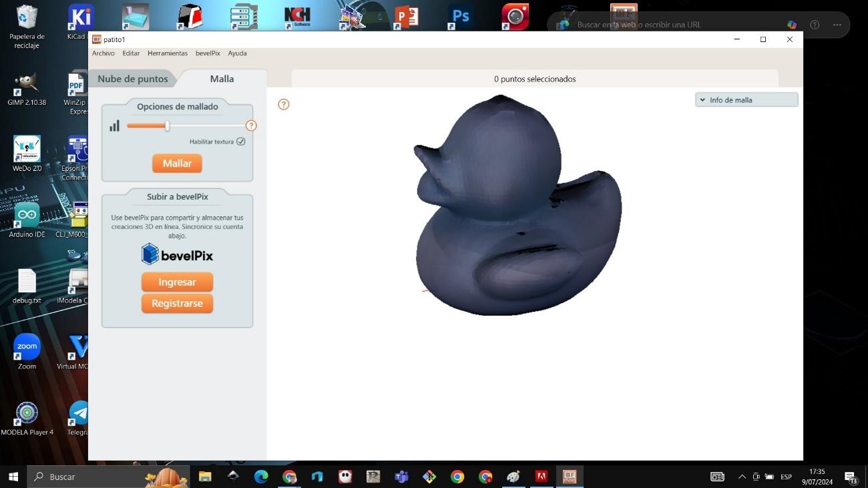Toggle the Habilitar textura checkbox
The height and width of the screenshot is (488, 868).
click(x=241, y=142)
